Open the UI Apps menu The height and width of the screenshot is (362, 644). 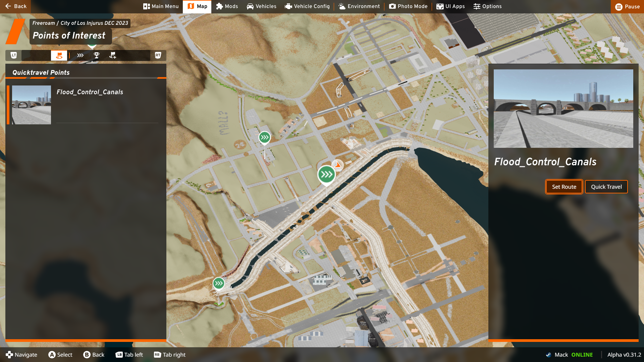point(450,6)
